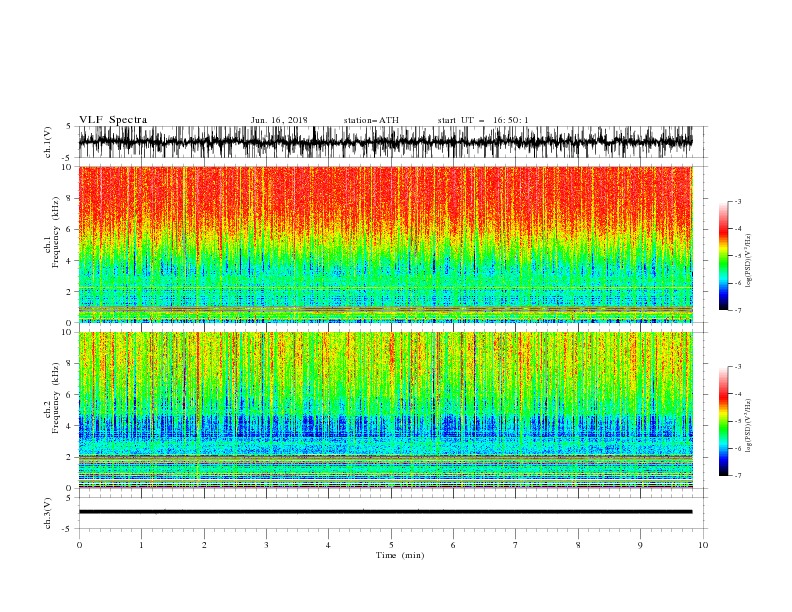This screenshot has height=612, width=792.
Task: Click the "Time (min)" axis label
Action: coord(400,555)
